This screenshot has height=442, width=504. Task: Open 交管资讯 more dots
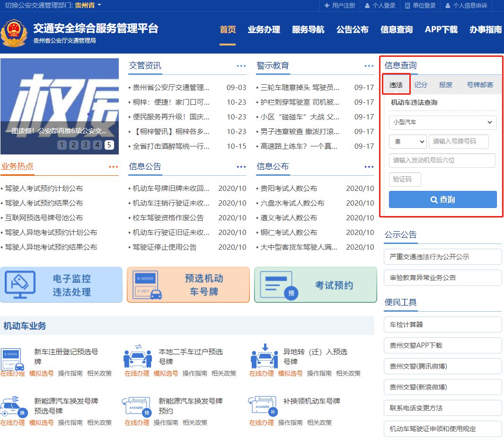(x=241, y=66)
